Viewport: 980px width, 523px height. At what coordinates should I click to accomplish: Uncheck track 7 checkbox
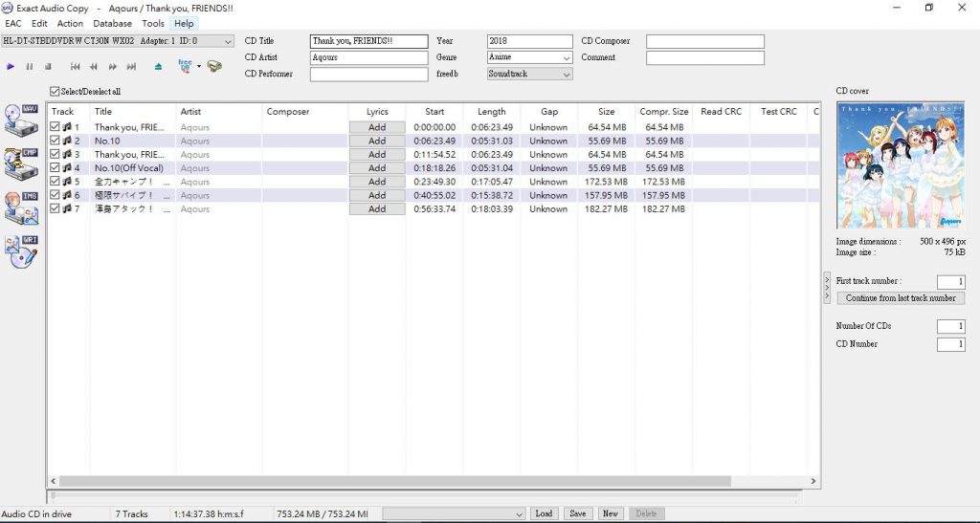point(55,209)
